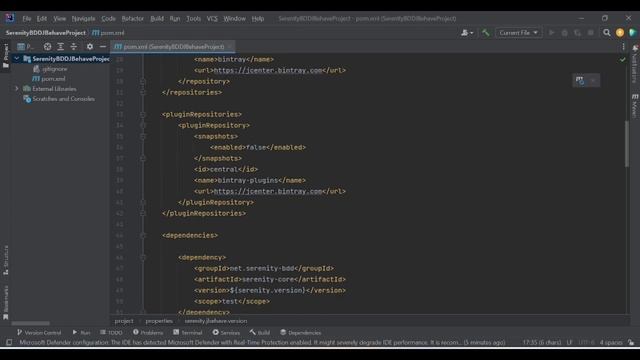Click the tool windows quick access icon

pyautogui.click(x=9, y=342)
